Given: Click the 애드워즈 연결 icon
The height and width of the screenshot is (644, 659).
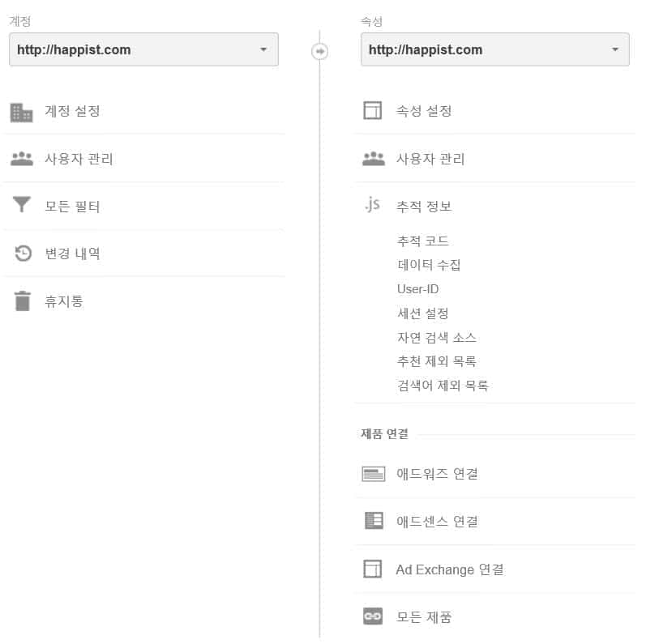Looking at the screenshot, I should tap(373, 473).
